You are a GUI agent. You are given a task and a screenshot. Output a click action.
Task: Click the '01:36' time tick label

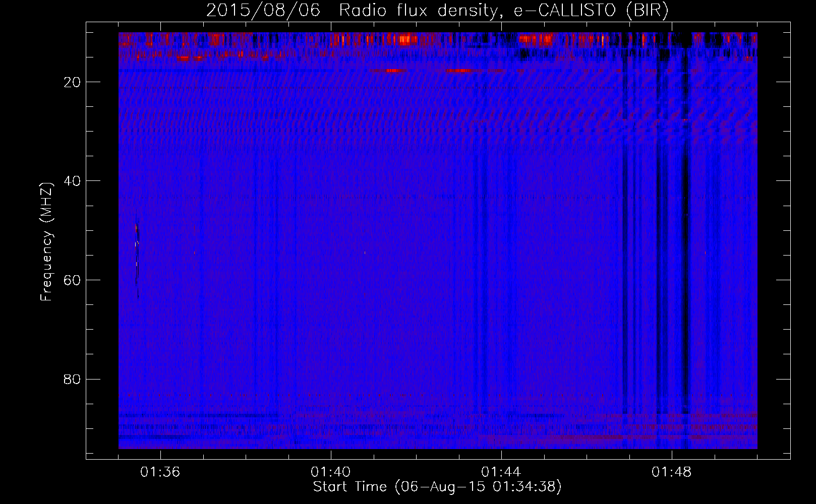(x=160, y=472)
